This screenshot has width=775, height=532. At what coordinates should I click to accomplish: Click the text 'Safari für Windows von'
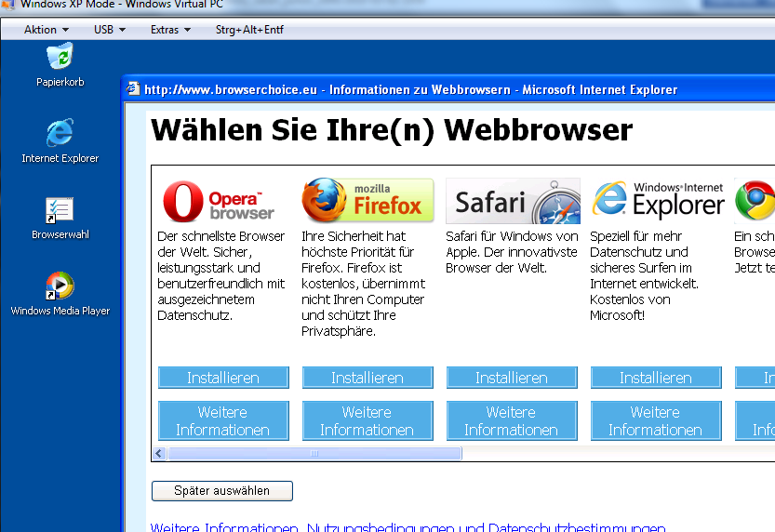512,236
